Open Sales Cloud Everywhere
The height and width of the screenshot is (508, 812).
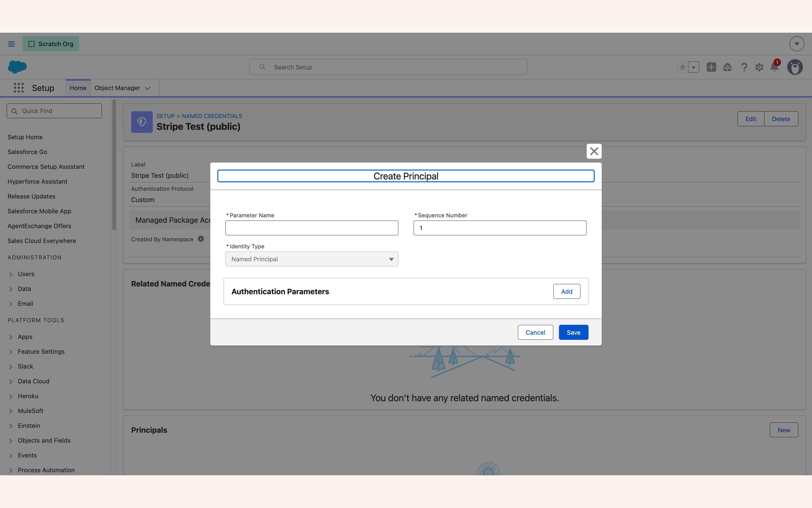42,240
